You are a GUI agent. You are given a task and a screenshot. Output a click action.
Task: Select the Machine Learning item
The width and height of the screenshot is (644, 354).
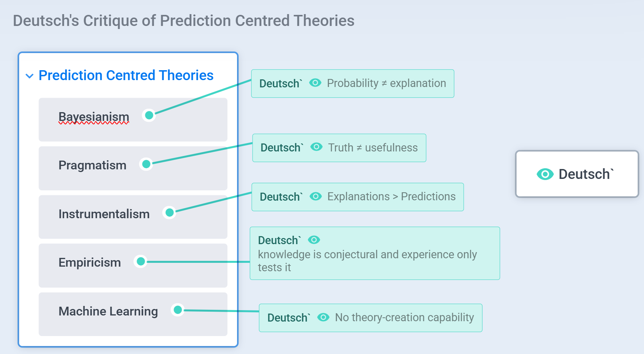(108, 311)
